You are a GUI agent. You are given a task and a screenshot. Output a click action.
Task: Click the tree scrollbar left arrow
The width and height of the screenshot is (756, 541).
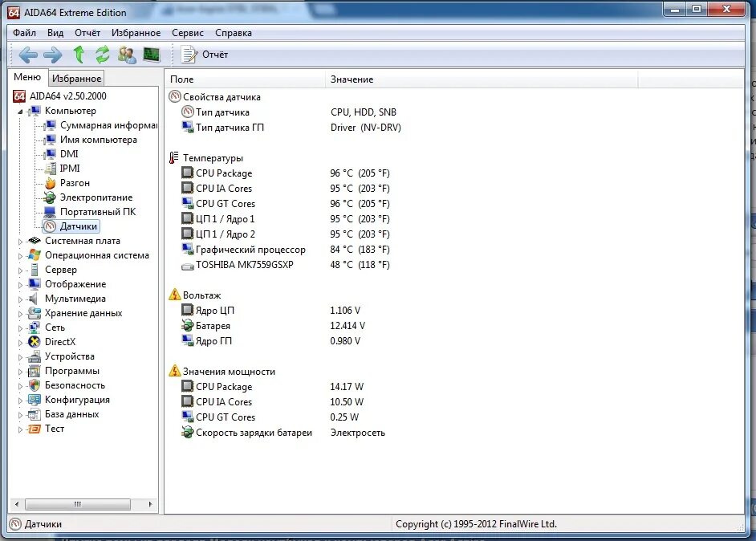tap(17, 504)
